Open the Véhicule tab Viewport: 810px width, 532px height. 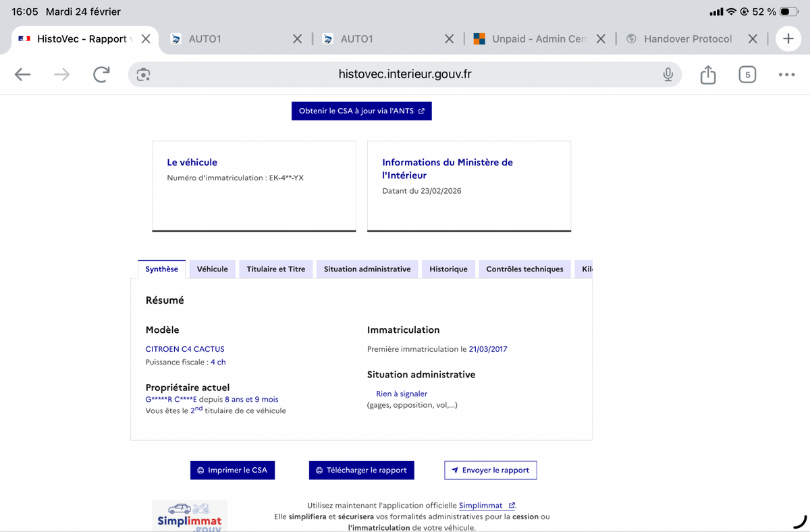coord(212,269)
